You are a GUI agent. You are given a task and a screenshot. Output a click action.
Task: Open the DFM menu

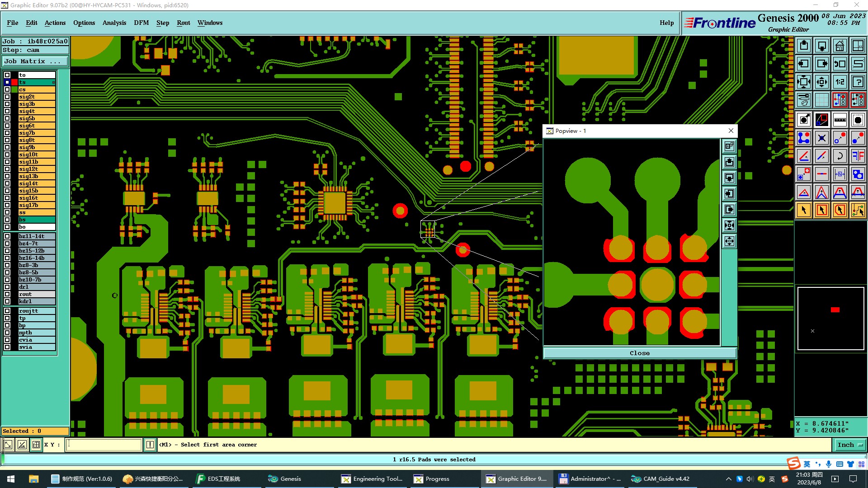point(141,23)
